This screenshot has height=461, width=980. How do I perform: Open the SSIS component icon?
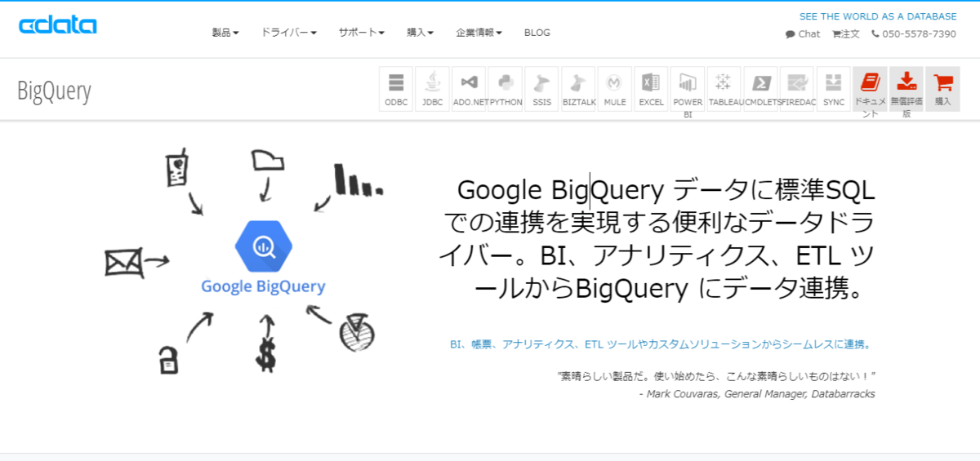(x=541, y=89)
